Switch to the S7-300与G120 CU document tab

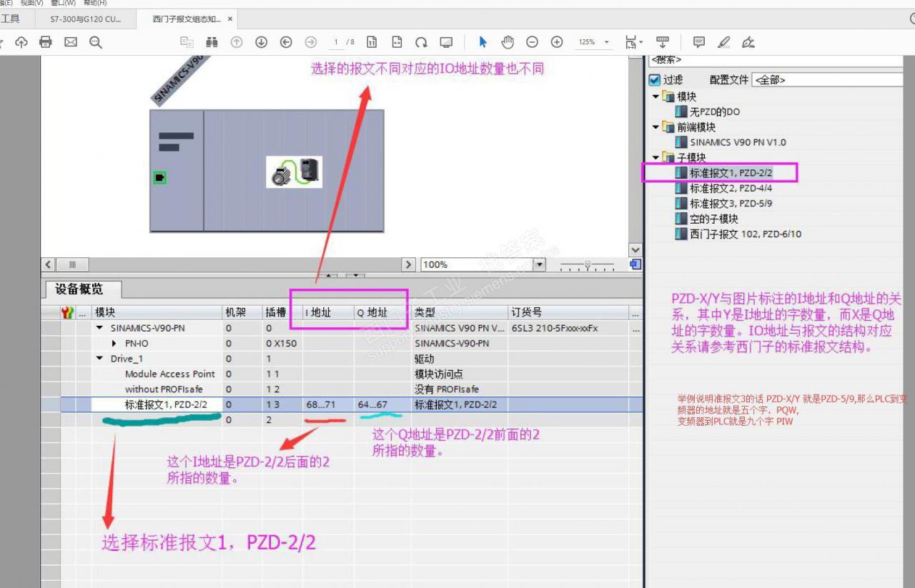pos(85,19)
